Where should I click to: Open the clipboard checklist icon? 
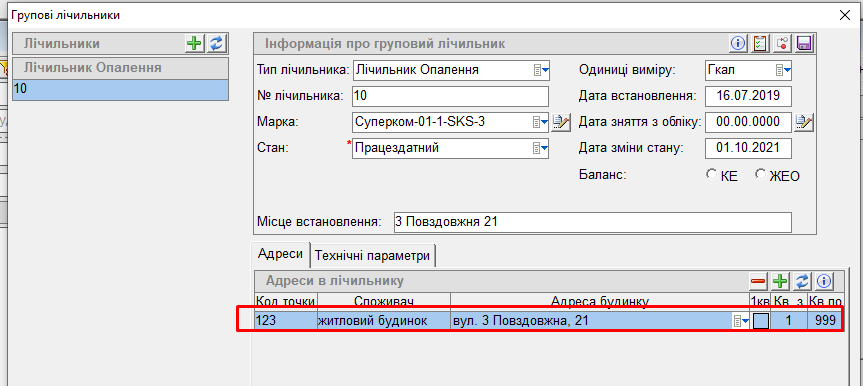pyautogui.click(x=760, y=44)
